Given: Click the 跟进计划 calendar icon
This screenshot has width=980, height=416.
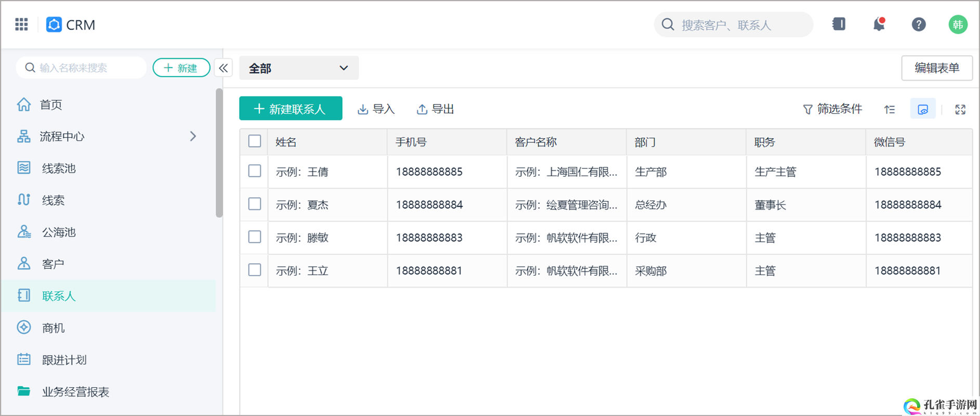Looking at the screenshot, I should pos(24,359).
